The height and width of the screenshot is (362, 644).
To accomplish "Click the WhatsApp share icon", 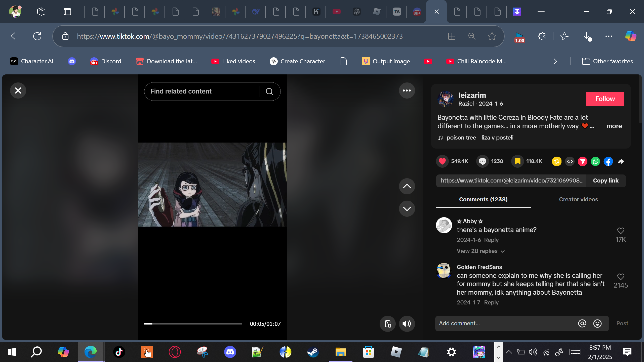I will (x=595, y=161).
